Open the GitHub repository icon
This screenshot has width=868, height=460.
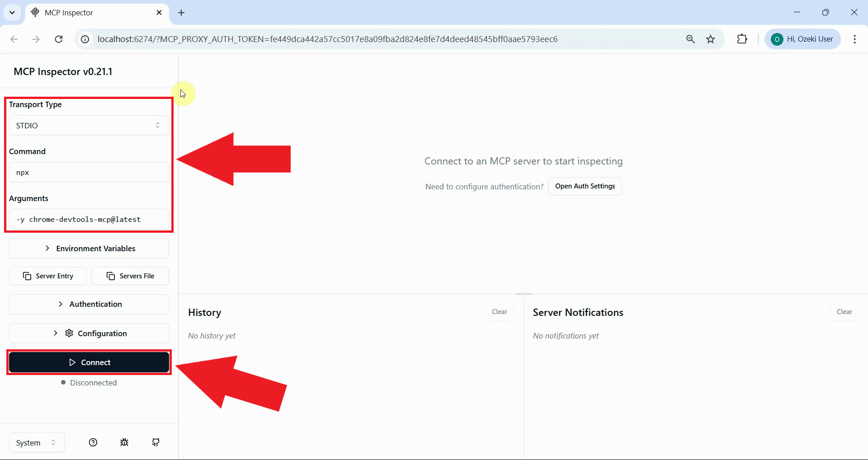point(156,442)
